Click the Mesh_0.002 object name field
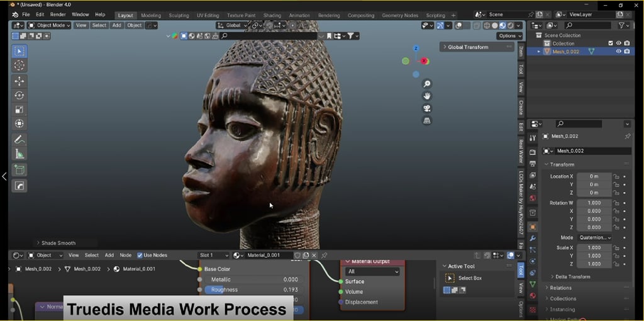 pos(593,151)
